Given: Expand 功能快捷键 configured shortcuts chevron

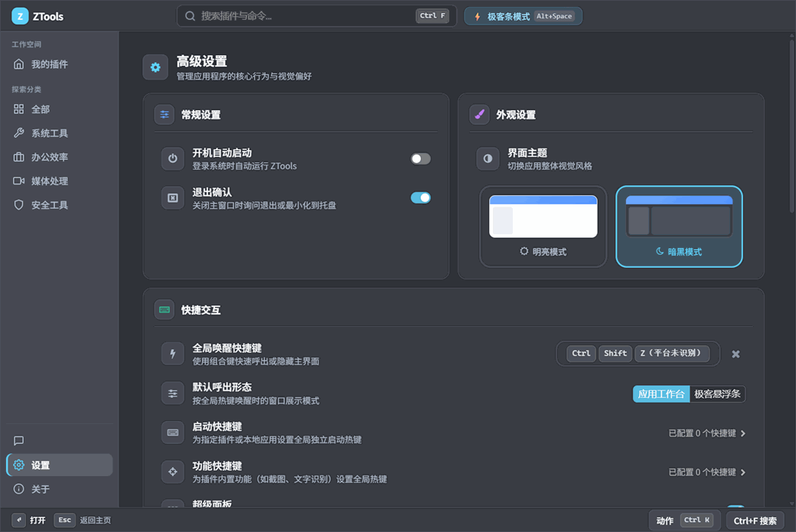Looking at the screenshot, I should (743, 472).
